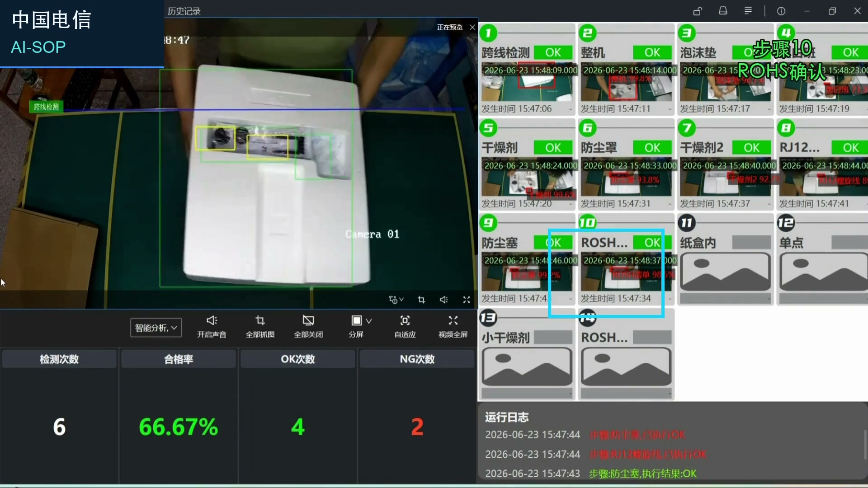Image resolution: width=868 pixels, height=488 pixels.
Task: Click the OK status of 干燥剂 step 5
Action: 553,147
